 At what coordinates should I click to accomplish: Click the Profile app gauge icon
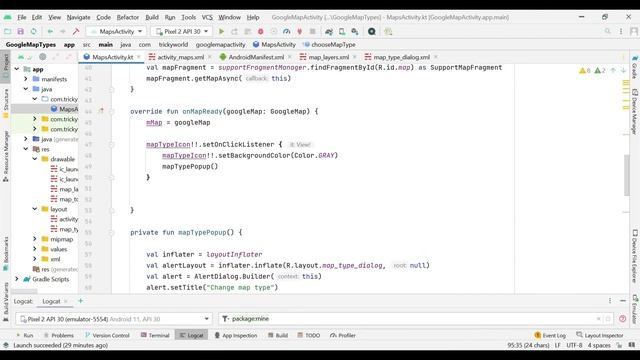pos(287,31)
